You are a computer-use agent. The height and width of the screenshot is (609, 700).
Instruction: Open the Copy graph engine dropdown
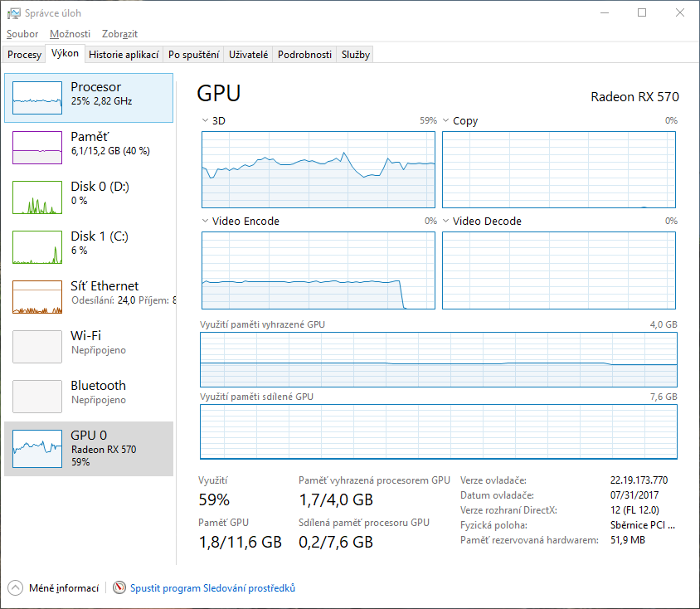[446, 121]
